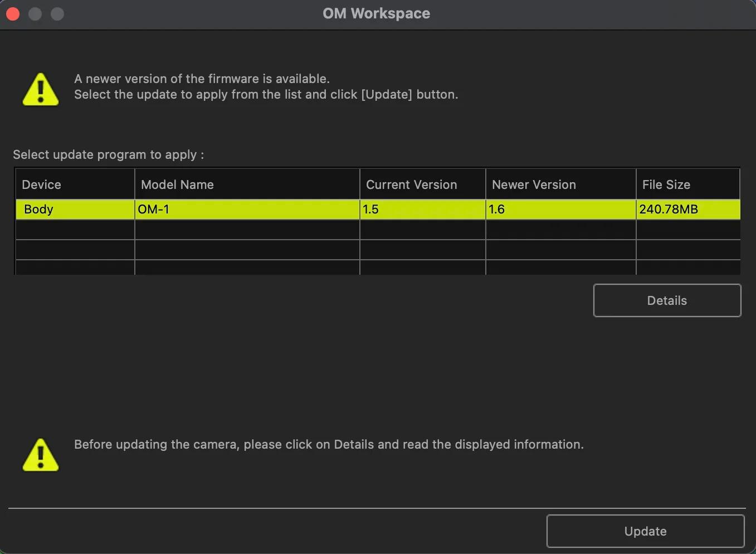Click the 240.78MB file size cell

[688, 210]
